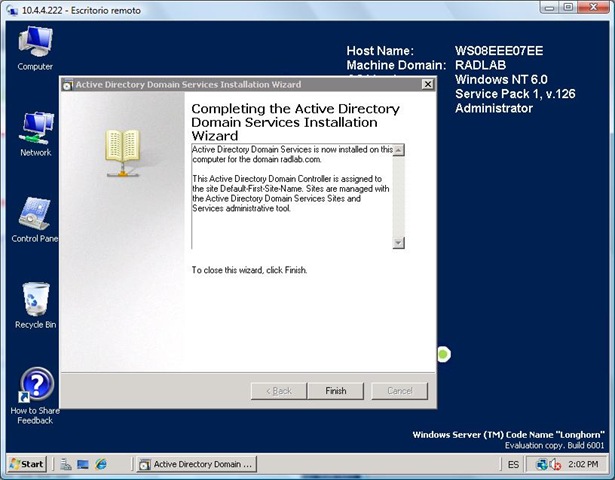Open the Computer desktop icon
Screen dimensions: 615x480
(36, 44)
